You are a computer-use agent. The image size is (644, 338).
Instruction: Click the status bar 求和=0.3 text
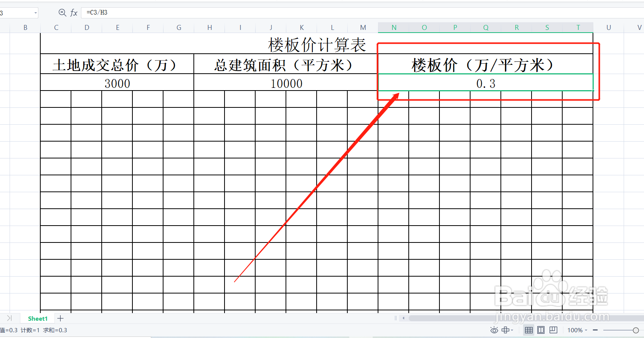[55, 330]
